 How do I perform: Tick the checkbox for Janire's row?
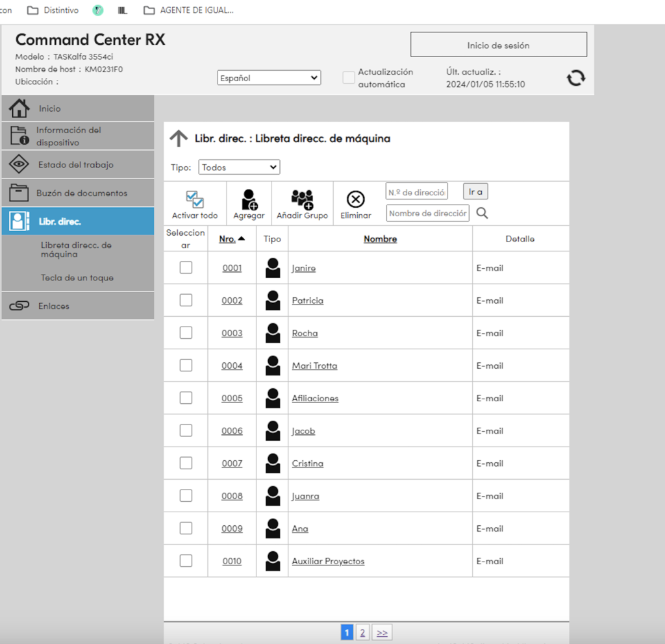(x=186, y=267)
